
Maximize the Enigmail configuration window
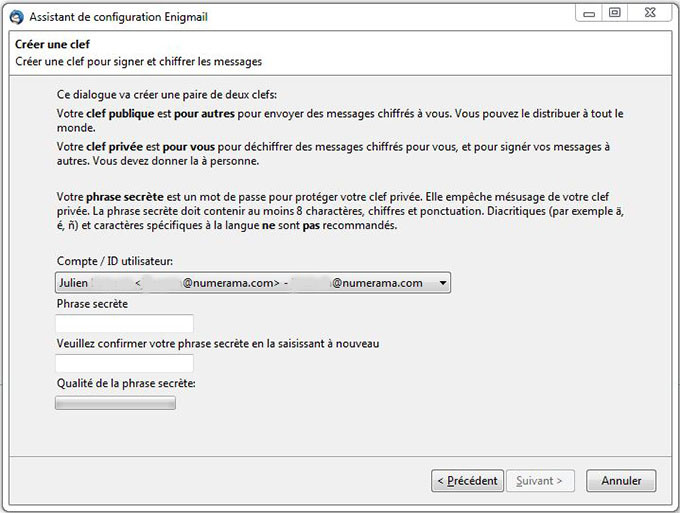615,13
